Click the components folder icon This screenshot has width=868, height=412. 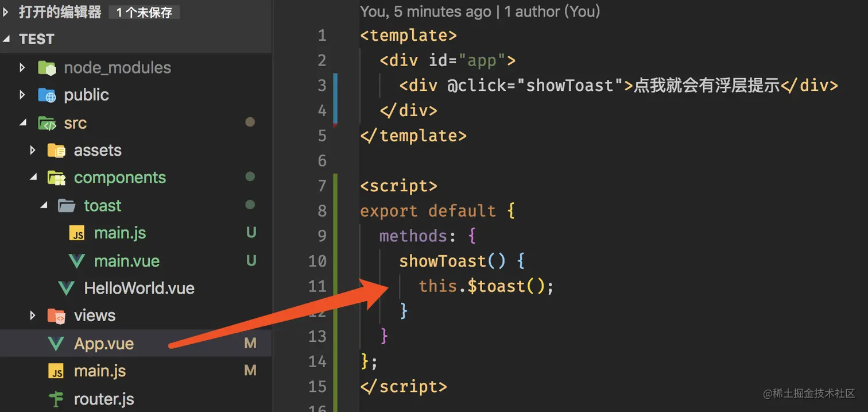tap(56, 178)
